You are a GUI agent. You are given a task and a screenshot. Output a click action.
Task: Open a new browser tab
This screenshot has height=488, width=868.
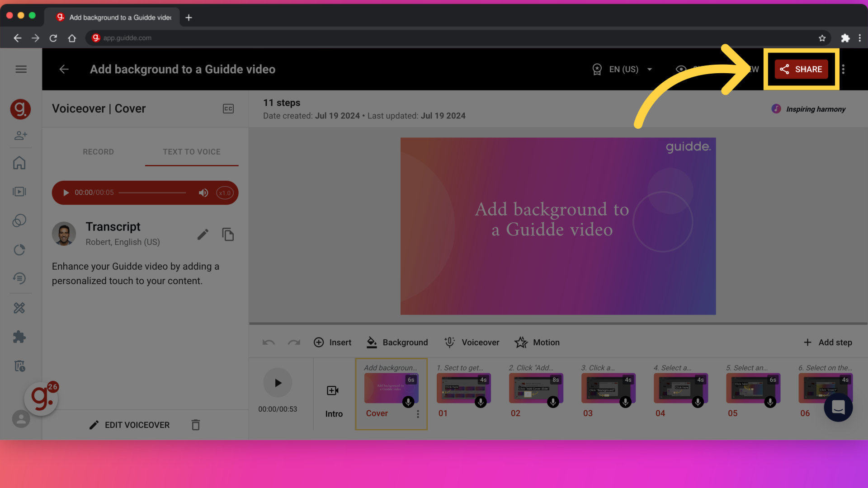tap(189, 17)
